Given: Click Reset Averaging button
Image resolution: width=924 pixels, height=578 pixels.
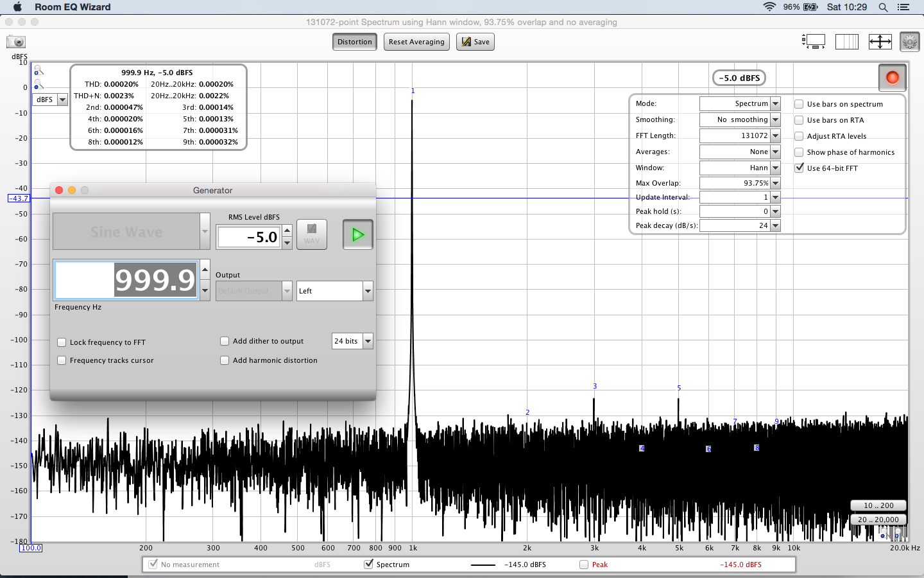Looking at the screenshot, I should coord(416,42).
